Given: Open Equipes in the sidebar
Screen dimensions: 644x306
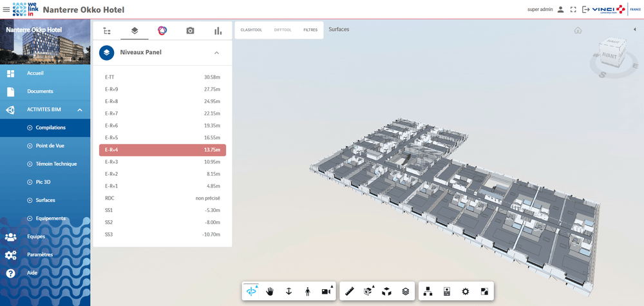Looking at the screenshot, I should point(45,236).
